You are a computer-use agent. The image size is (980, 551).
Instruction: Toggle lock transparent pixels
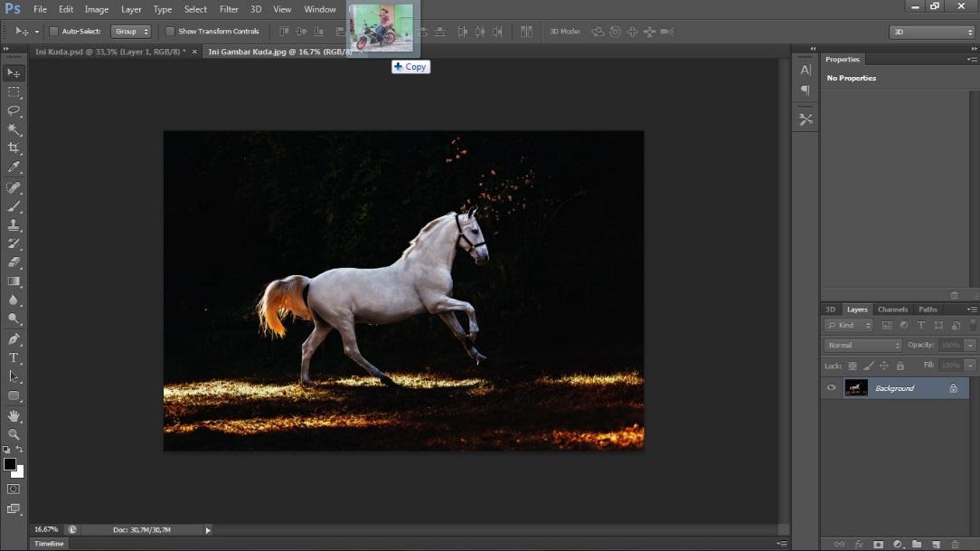coord(853,366)
